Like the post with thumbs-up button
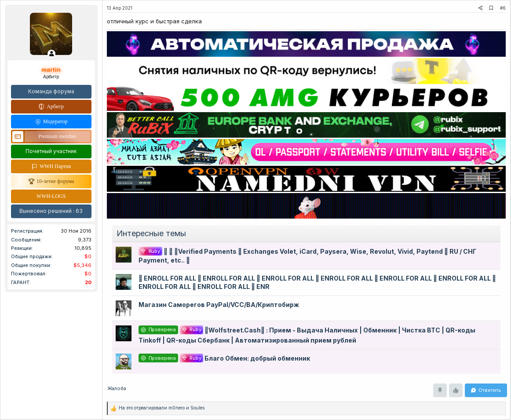The height and width of the screenshot is (420, 511). [456, 391]
